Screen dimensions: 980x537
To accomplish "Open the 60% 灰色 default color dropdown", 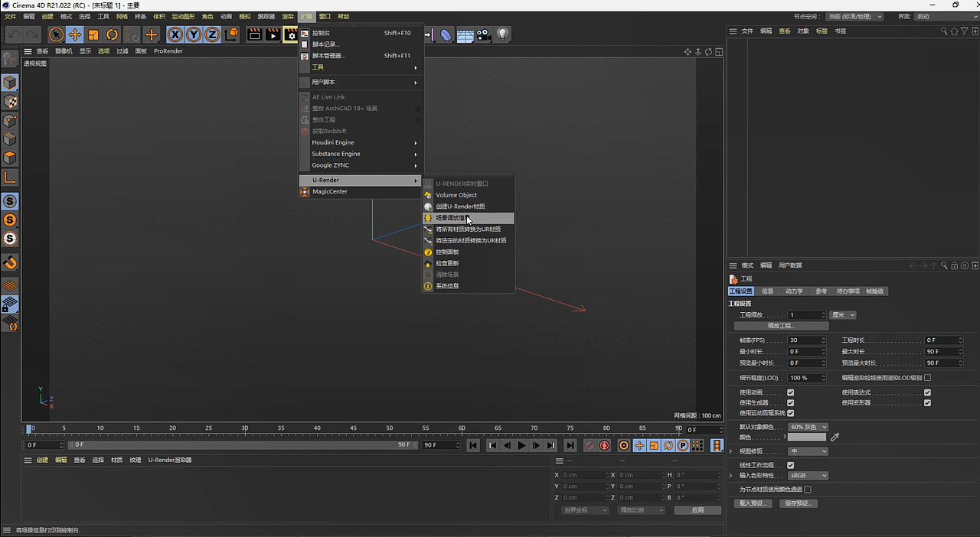I will click(x=808, y=427).
